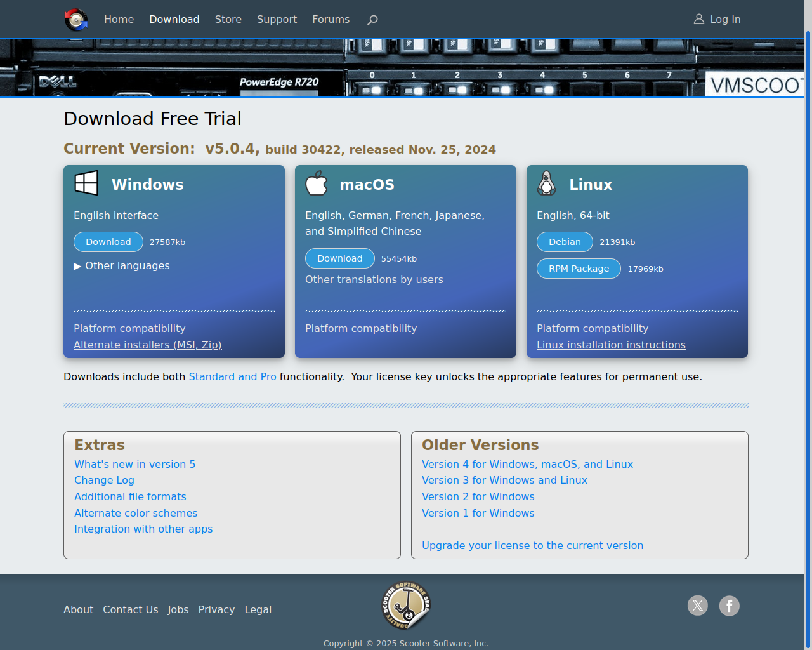The image size is (812, 650).
Task: Click Upgrade your license to current version
Action: pos(532,545)
